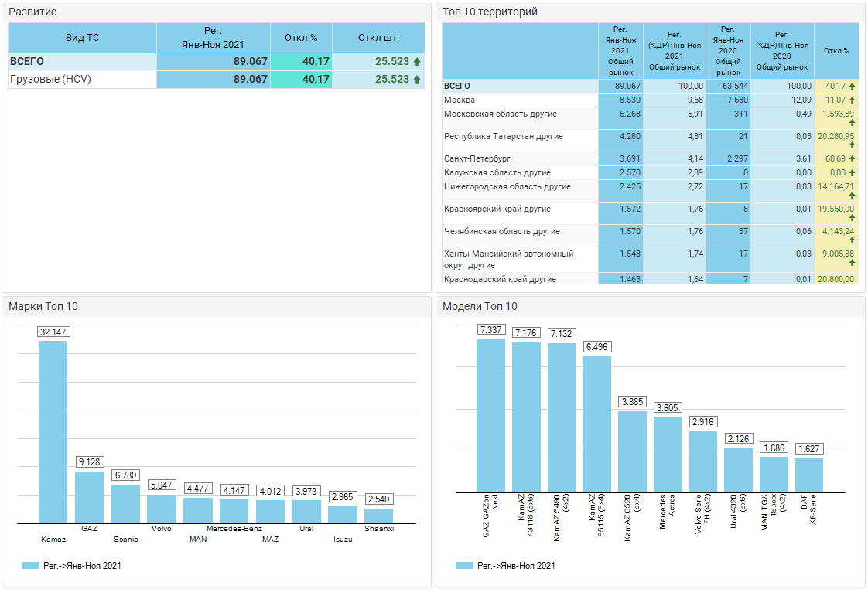The image size is (868, 613).
Task: Click the green arrow in the Развитие ВСЕГО row
Action: pyautogui.click(x=417, y=62)
